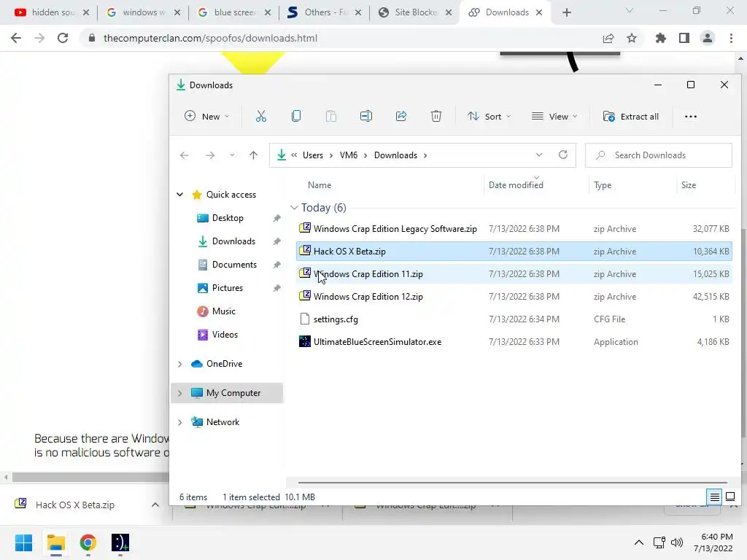Expand the Network tree node
The image size is (747, 560).
coord(179,422)
